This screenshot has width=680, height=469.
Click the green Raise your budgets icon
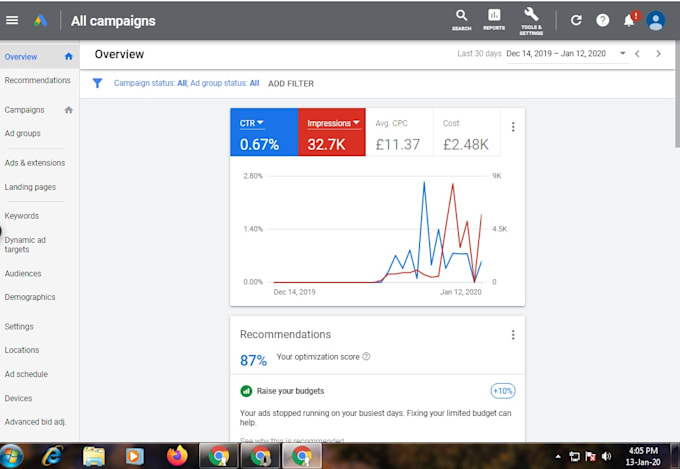click(246, 391)
